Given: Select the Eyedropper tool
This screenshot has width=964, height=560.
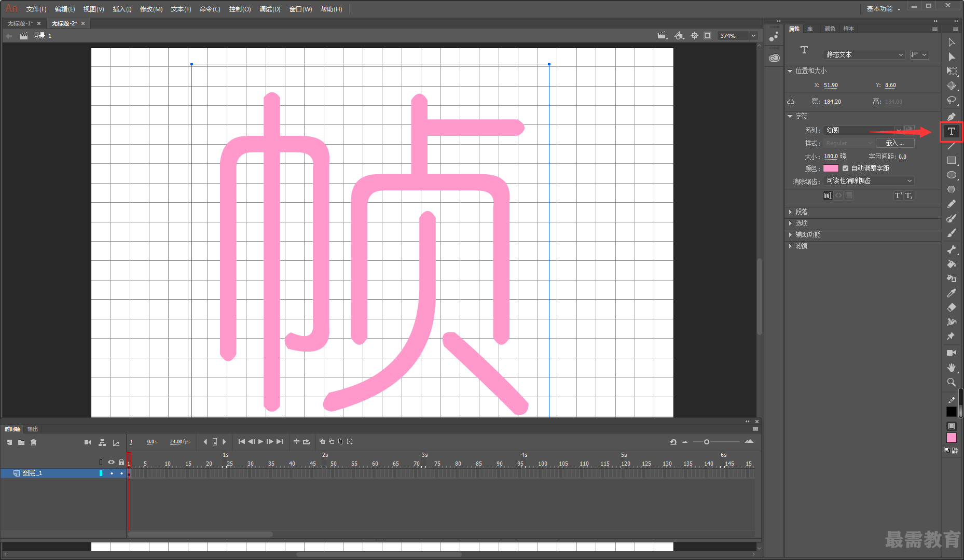Looking at the screenshot, I should [x=952, y=293].
